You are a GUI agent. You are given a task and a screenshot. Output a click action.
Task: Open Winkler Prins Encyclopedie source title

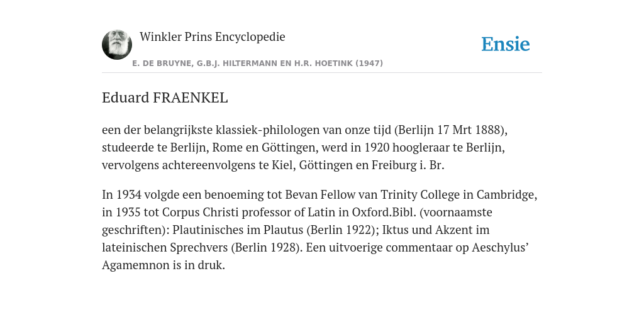(213, 37)
